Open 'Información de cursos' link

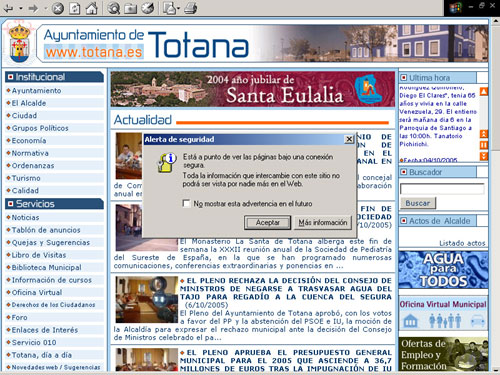51,280
